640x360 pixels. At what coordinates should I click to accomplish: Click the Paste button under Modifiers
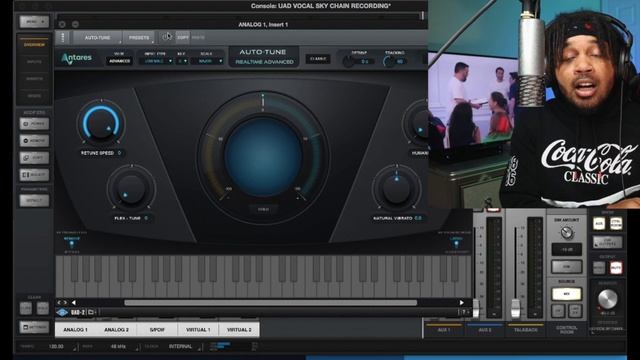pyautogui.click(x=34, y=175)
